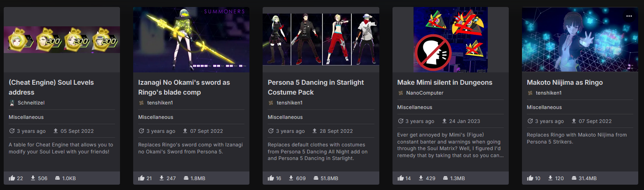
Task: Click the Mimi mute sign thumbnail
Action: 450,40
